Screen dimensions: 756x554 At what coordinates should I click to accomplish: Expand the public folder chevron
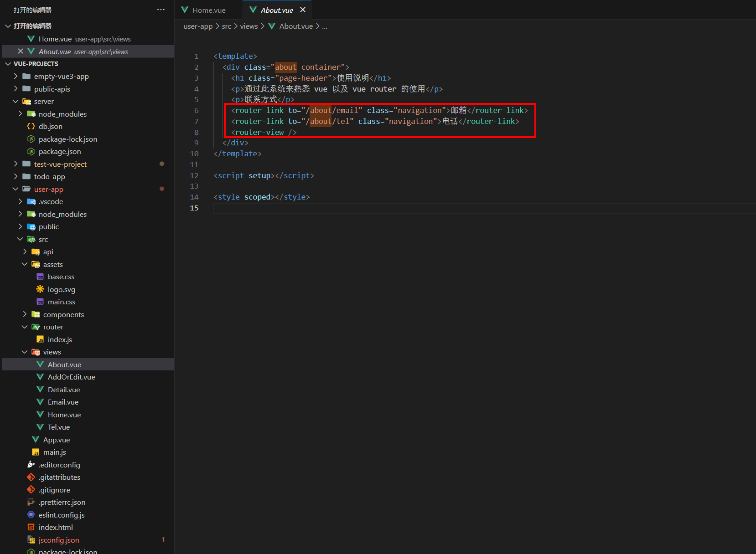[20, 226]
